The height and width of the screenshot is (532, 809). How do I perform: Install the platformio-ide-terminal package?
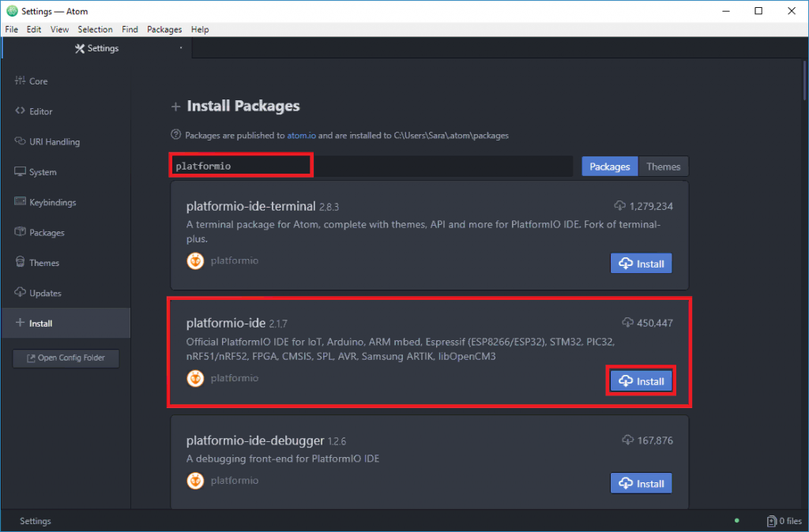[x=641, y=264]
